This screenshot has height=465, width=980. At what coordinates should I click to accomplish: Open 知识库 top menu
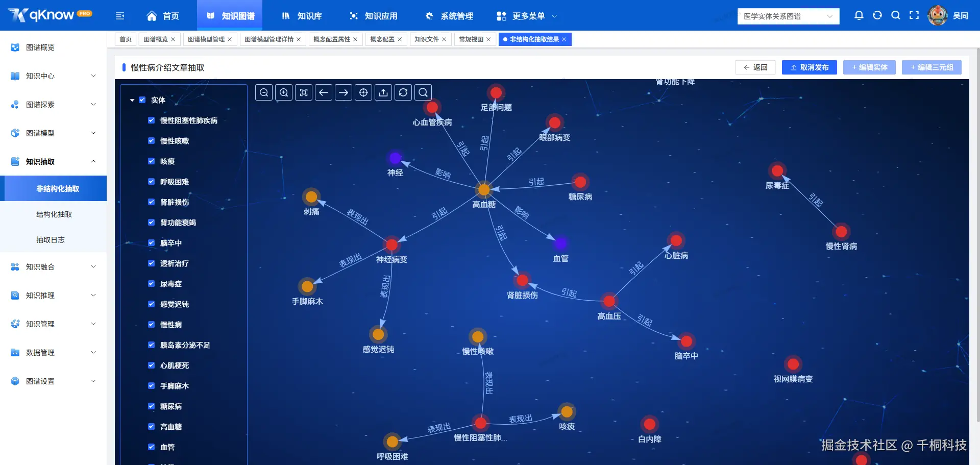pos(302,16)
